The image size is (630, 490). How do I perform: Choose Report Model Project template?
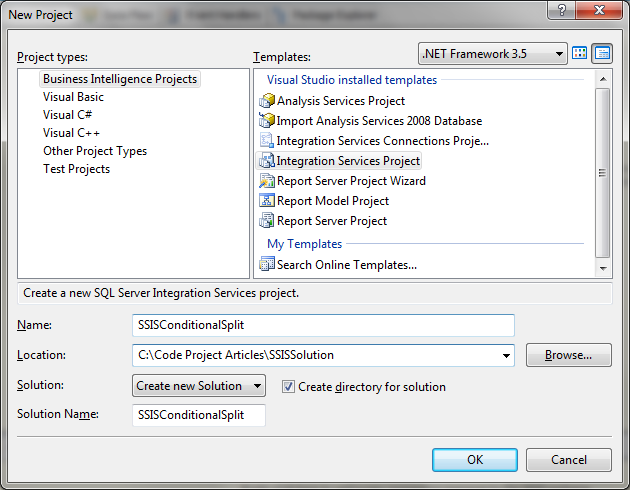(x=333, y=201)
